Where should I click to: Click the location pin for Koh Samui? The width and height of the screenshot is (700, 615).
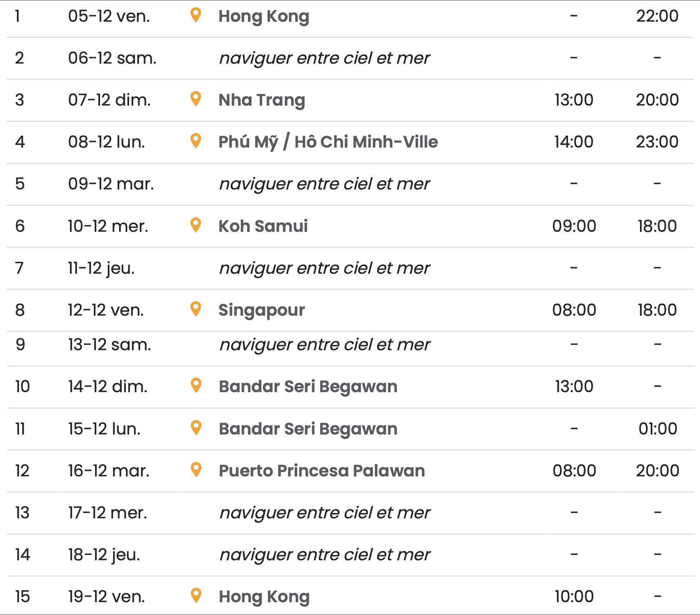tap(196, 225)
